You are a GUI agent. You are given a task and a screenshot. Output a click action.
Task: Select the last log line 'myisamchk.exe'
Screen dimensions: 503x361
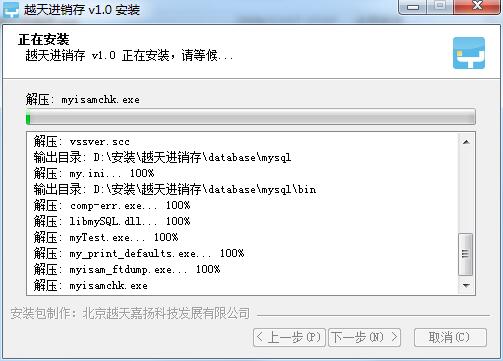[90, 285]
